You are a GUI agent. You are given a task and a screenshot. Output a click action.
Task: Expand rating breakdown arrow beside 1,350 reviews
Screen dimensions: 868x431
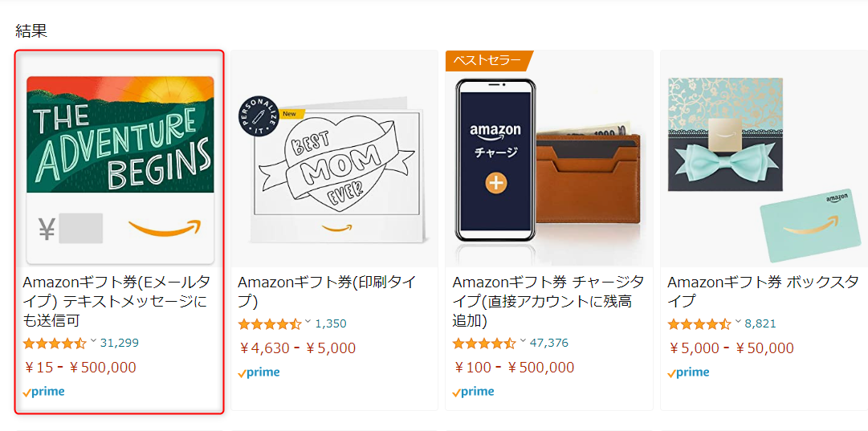coord(308,322)
